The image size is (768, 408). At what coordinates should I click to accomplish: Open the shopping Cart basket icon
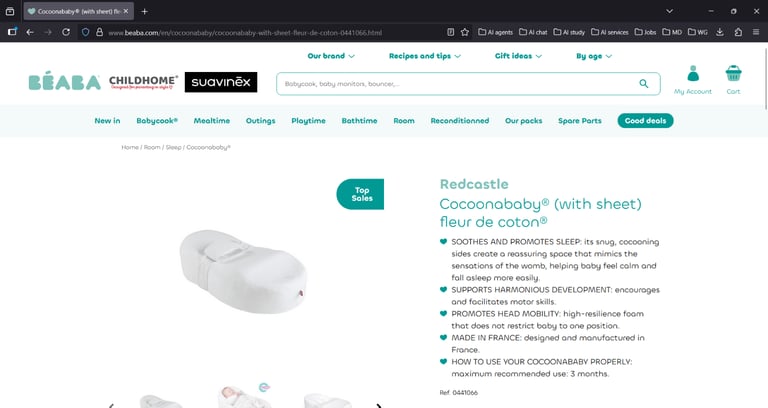(x=733, y=73)
